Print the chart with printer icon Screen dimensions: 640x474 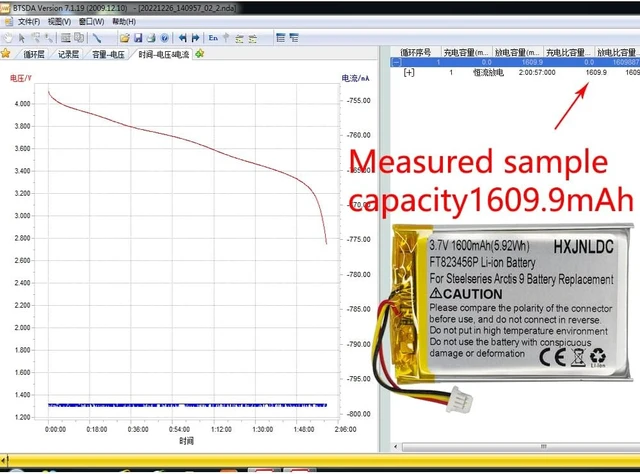click(151, 38)
